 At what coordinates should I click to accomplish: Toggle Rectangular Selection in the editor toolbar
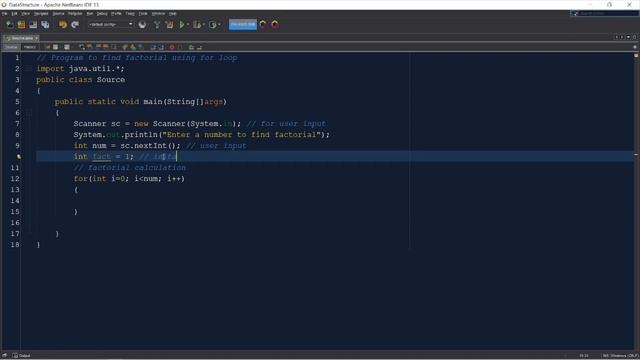click(114, 47)
